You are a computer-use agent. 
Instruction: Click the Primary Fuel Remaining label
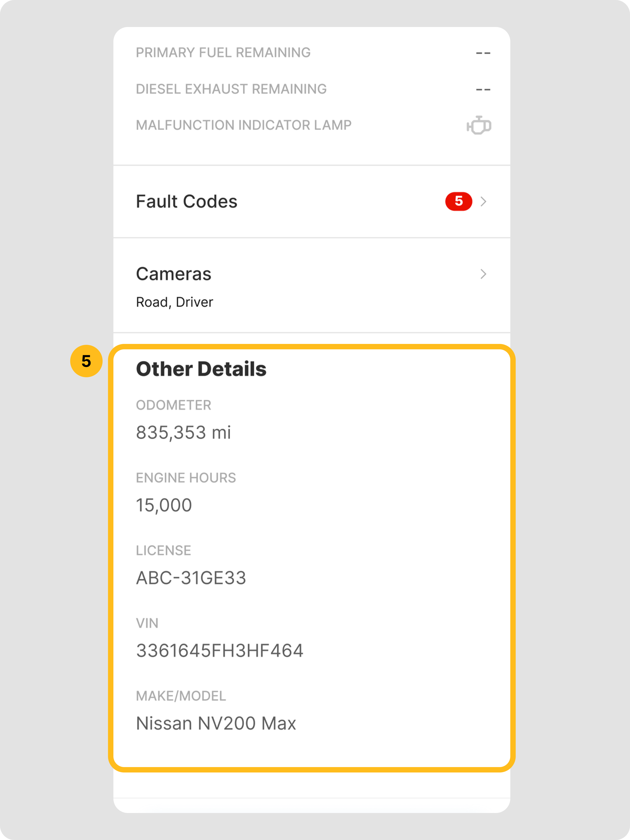[223, 52]
